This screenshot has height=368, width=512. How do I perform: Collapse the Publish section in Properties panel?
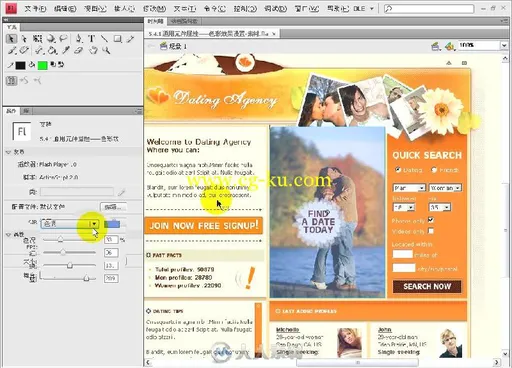point(8,152)
